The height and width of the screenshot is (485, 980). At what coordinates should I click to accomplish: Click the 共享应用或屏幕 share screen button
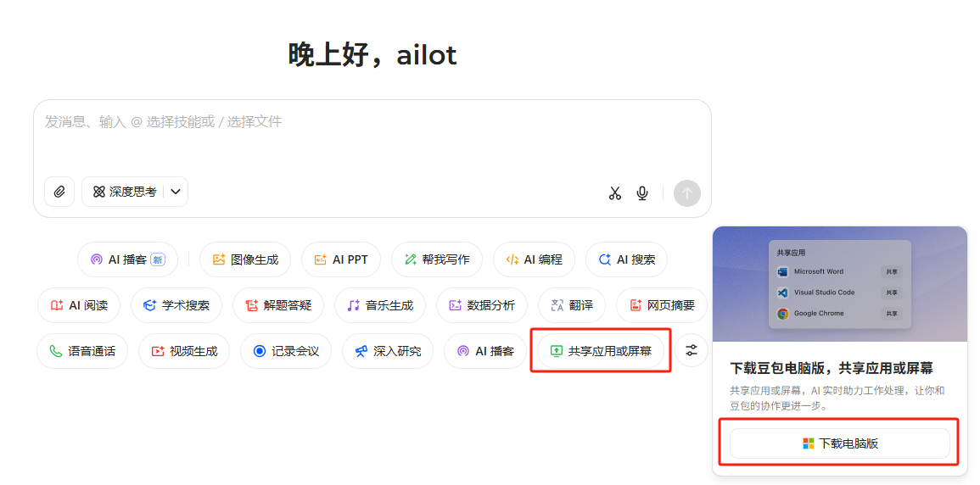[x=601, y=351]
